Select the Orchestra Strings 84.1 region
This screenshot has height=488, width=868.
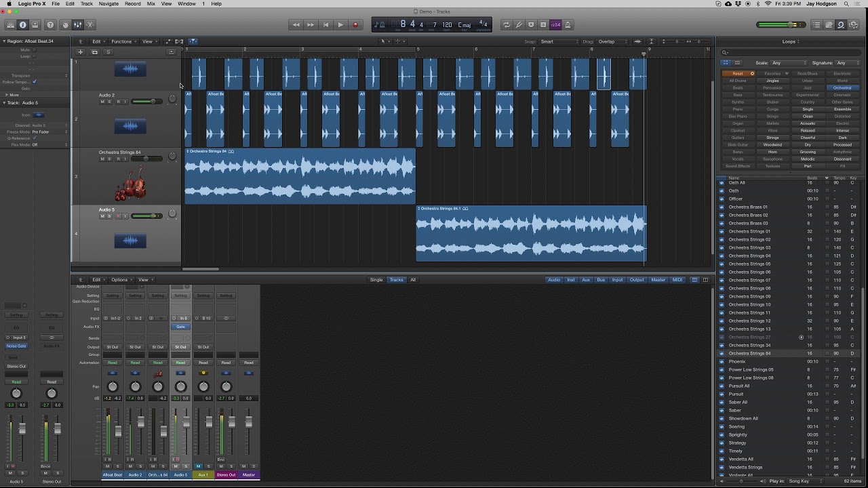(531, 234)
